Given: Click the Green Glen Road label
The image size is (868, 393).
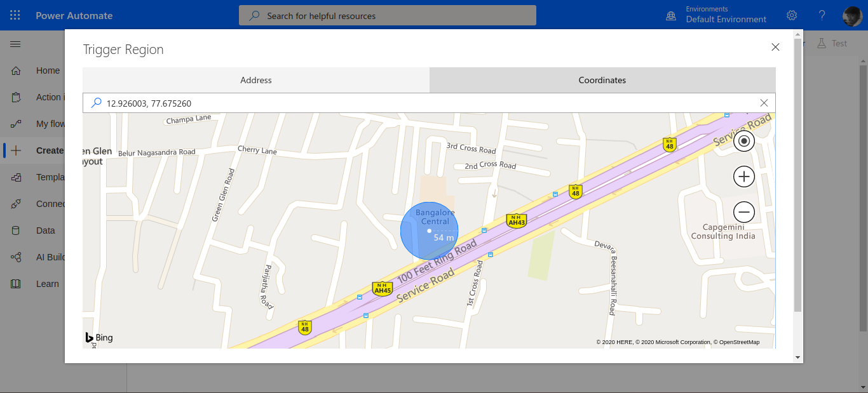Looking at the screenshot, I should (x=223, y=195).
